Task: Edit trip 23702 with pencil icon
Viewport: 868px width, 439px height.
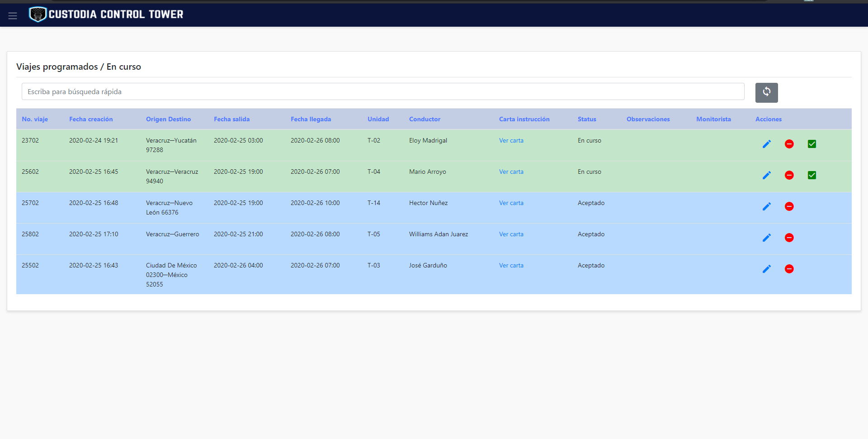Action: pos(767,144)
